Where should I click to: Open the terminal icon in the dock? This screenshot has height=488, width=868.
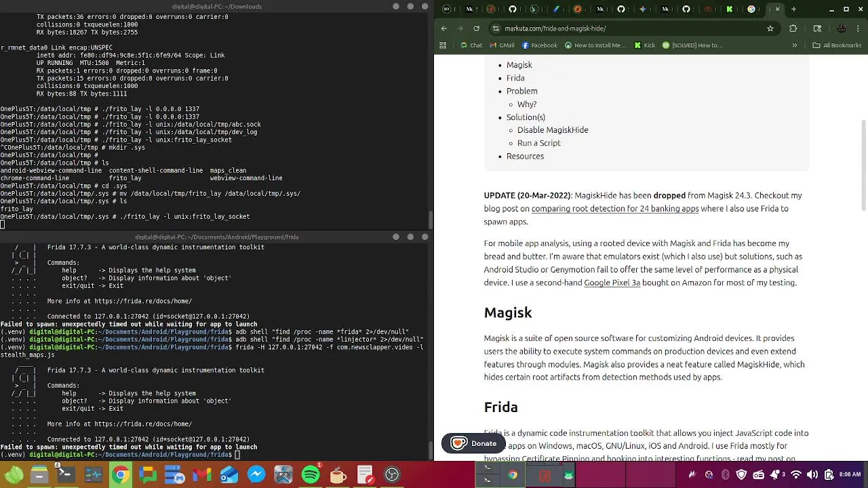[66, 474]
